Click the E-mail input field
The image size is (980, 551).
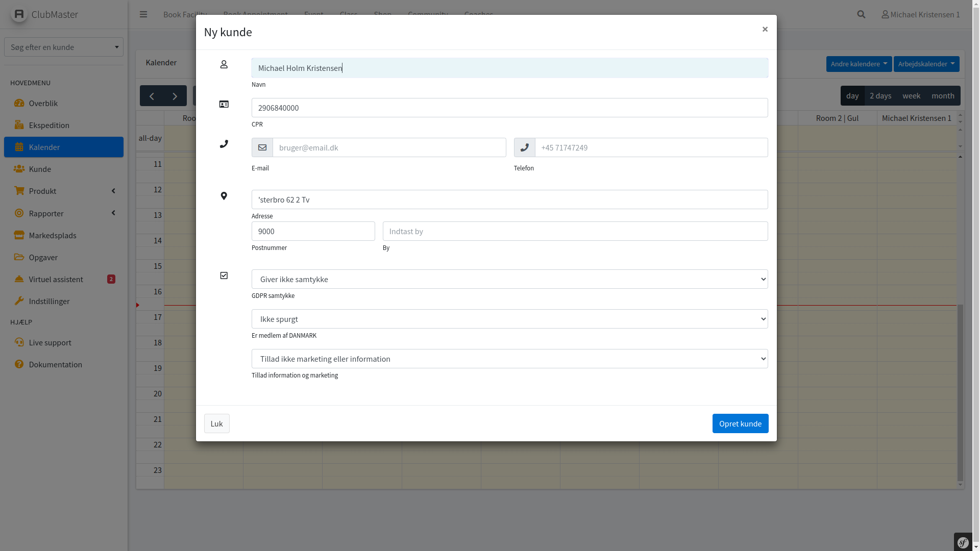click(x=389, y=147)
